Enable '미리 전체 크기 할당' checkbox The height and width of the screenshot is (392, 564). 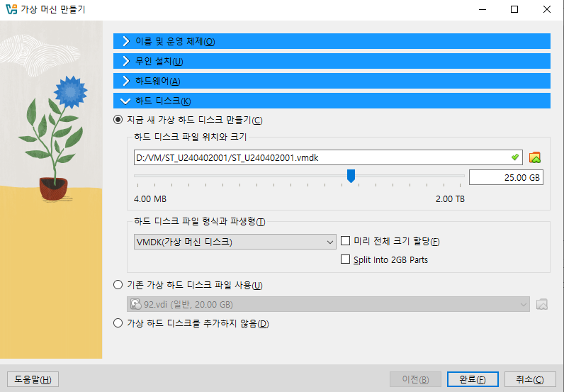pyautogui.click(x=345, y=240)
